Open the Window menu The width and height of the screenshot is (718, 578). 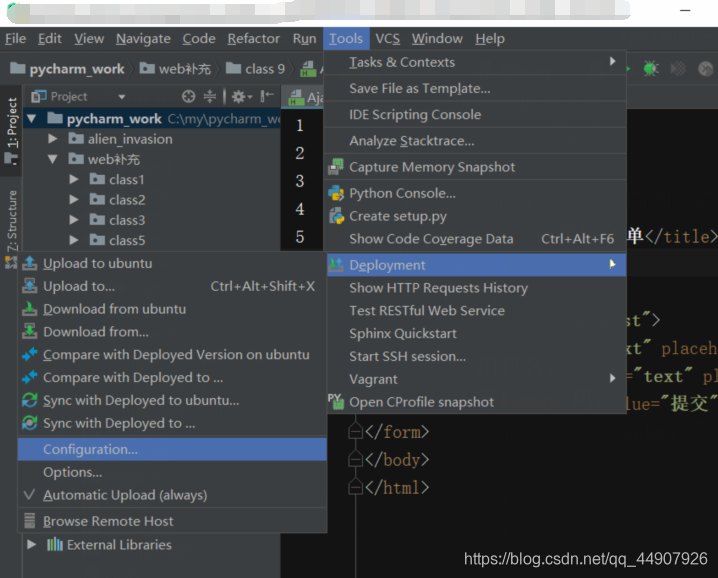437,38
